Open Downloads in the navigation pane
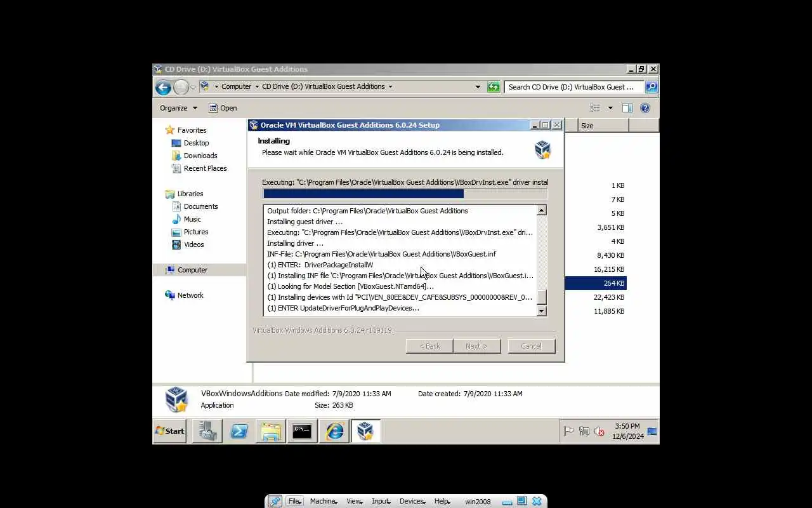The height and width of the screenshot is (508, 812). pos(200,156)
